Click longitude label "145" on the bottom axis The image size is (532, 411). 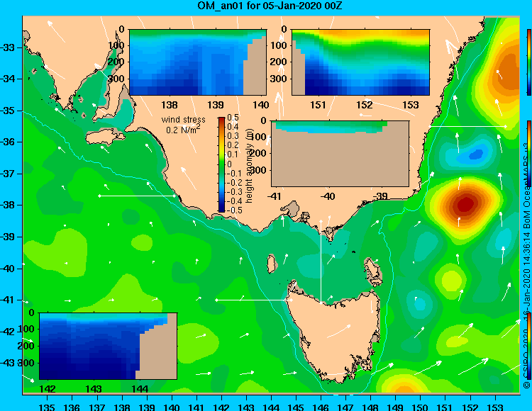(x=296, y=407)
